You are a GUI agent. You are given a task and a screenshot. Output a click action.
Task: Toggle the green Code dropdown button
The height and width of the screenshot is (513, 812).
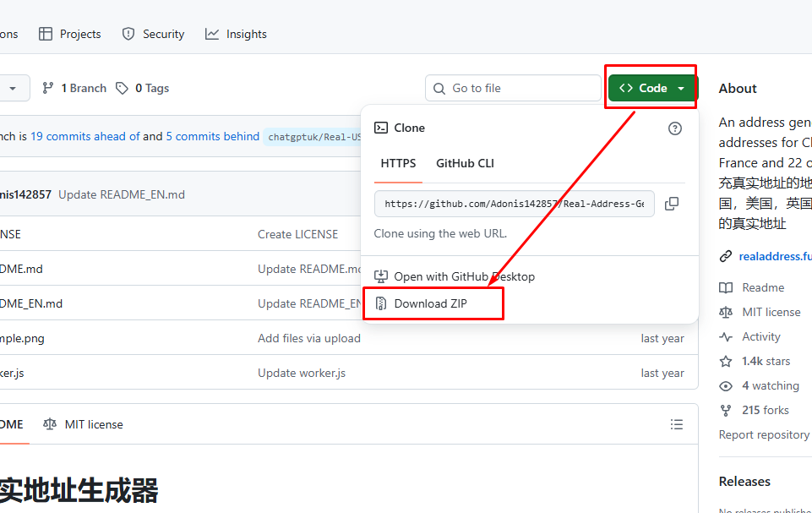tap(652, 88)
